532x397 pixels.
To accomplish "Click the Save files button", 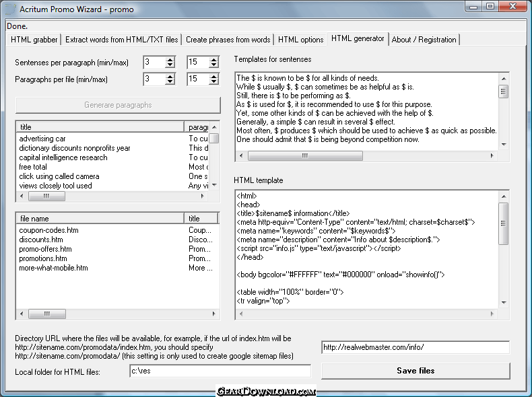I will coord(415,371).
